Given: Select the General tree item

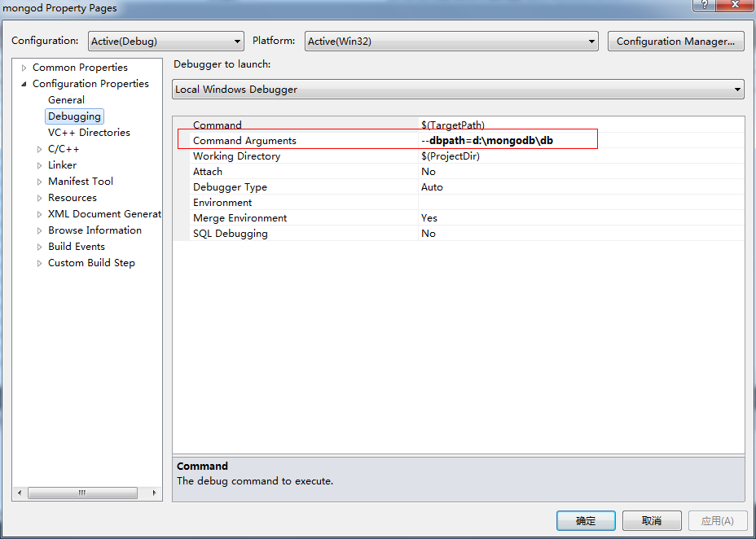Looking at the screenshot, I should tap(65, 99).
